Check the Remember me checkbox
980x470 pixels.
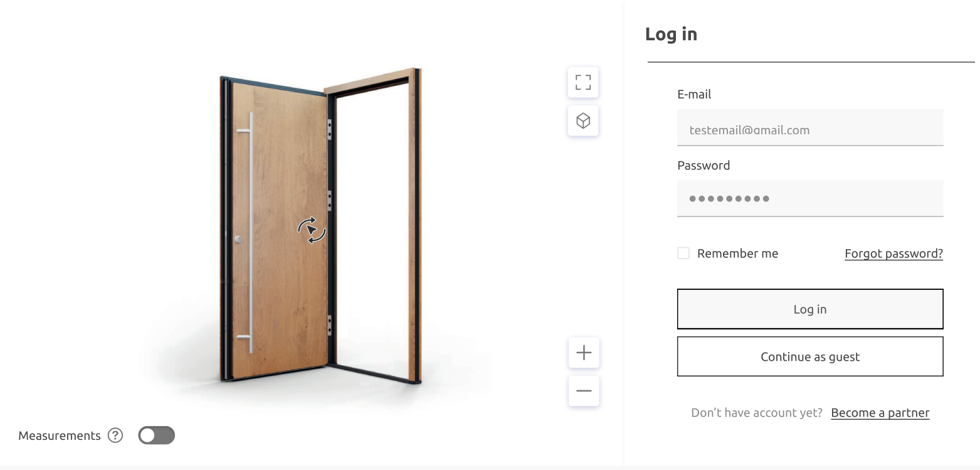(x=683, y=253)
